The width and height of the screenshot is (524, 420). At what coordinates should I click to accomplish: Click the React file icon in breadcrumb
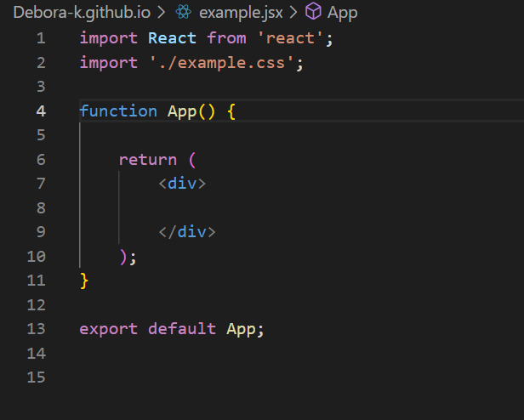point(184,13)
